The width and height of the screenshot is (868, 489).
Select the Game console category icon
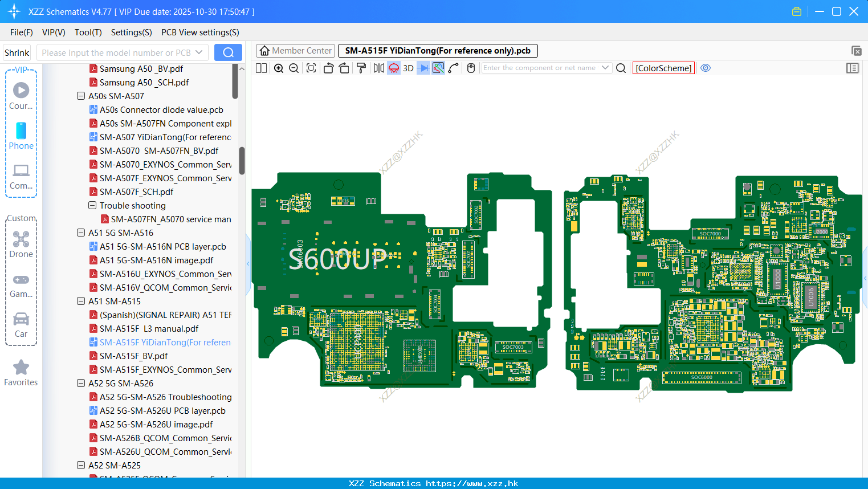coord(21,285)
